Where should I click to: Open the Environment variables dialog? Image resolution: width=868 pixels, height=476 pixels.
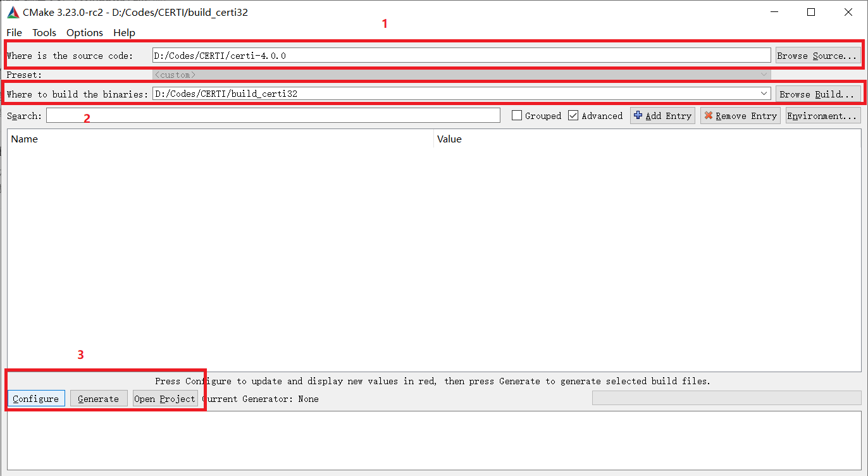(x=823, y=115)
